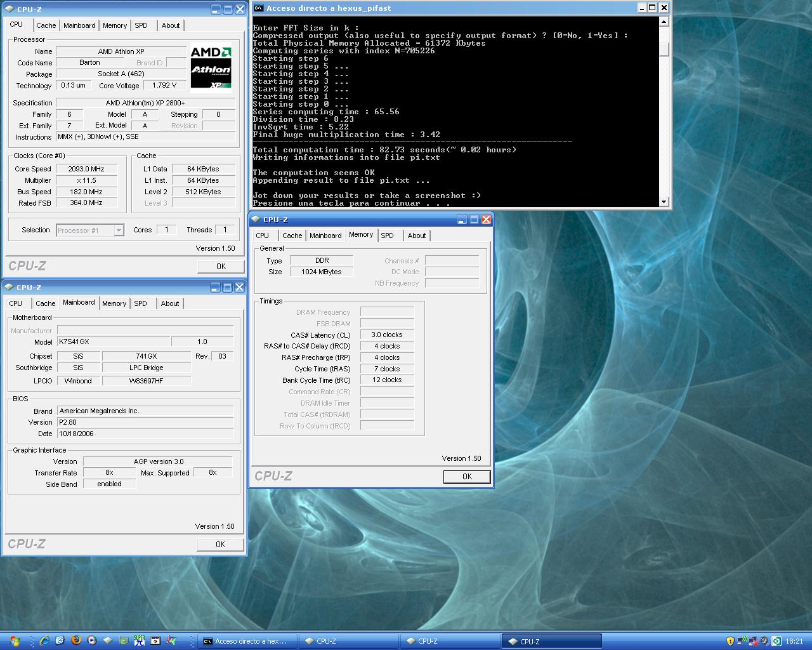Click the CAS# Latency value 3.0 clocks
812x650 pixels.
click(387, 335)
